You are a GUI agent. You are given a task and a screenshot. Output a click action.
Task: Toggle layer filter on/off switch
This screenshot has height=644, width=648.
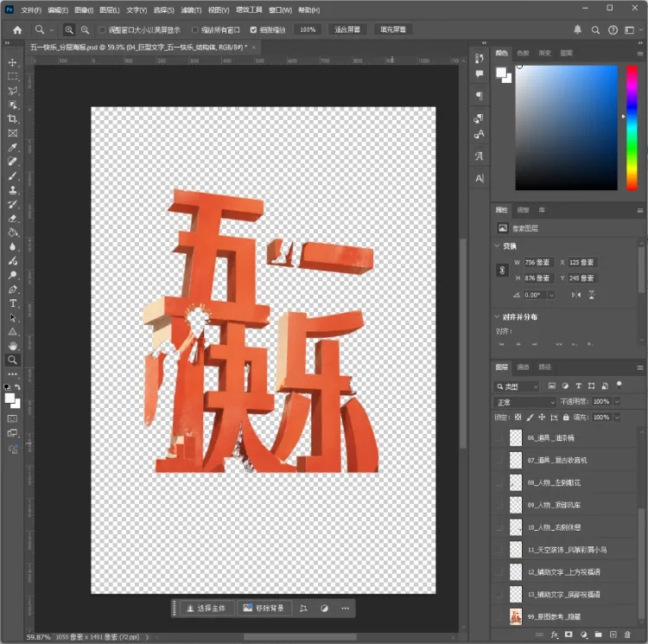pos(619,386)
